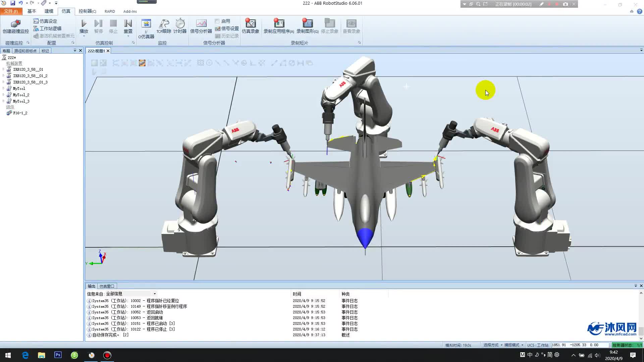Expand the MyTool tree node
644x362 pixels.
point(3,88)
